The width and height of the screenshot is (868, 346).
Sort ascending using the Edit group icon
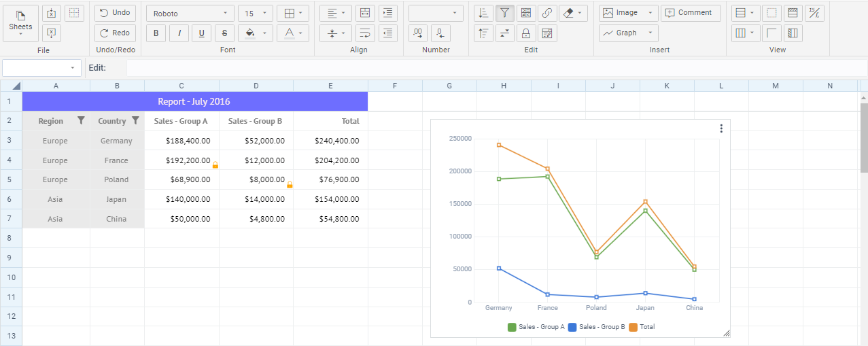(x=483, y=13)
